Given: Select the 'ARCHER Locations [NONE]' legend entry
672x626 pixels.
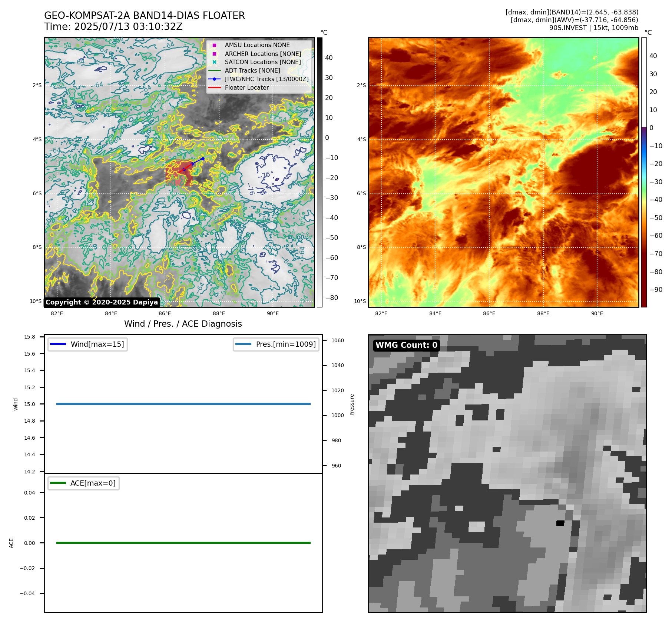Looking at the screenshot, I should pyautogui.click(x=263, y=54).
